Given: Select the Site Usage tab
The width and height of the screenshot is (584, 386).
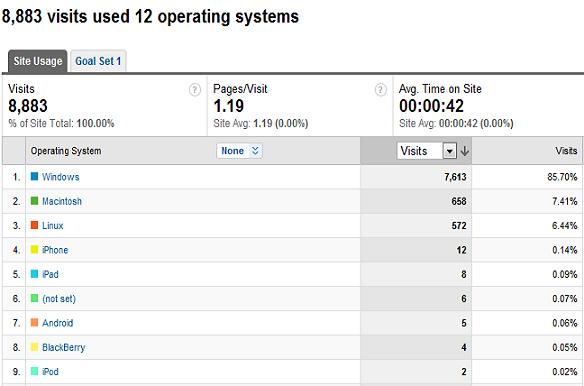Looking at the screenshot, I should coord(38,61).
